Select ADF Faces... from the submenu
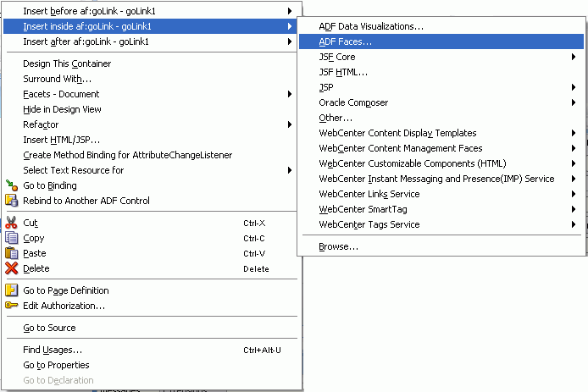The width and height of the screenshot is (588, 392). 441,41
